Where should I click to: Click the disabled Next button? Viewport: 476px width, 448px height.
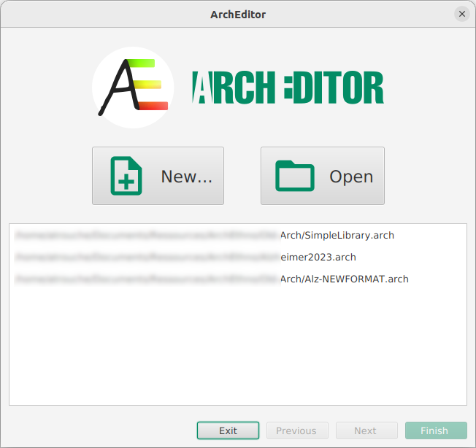pos(366,430)
